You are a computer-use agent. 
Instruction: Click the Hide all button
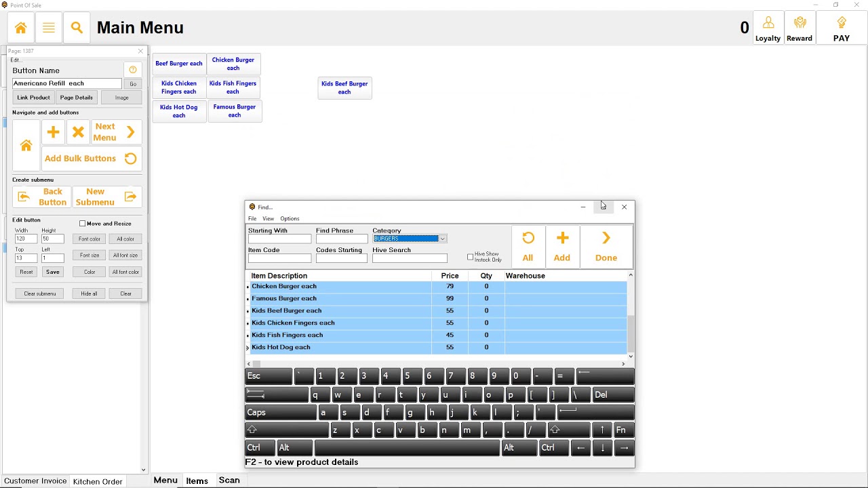tap(89, 293)
